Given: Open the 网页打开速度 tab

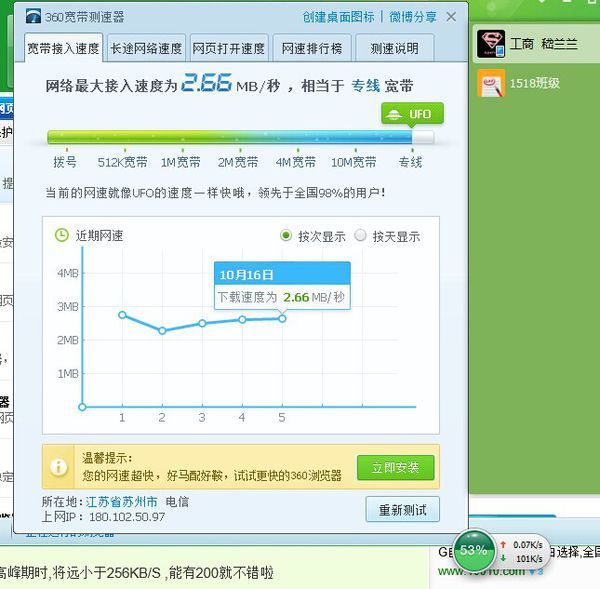Looking at the screenshot, I should (229, 48).
